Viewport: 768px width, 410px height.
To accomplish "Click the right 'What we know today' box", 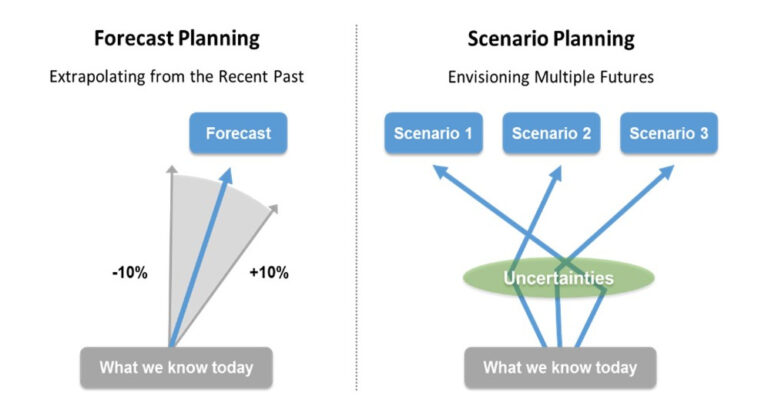I will [x=560, y=367].
